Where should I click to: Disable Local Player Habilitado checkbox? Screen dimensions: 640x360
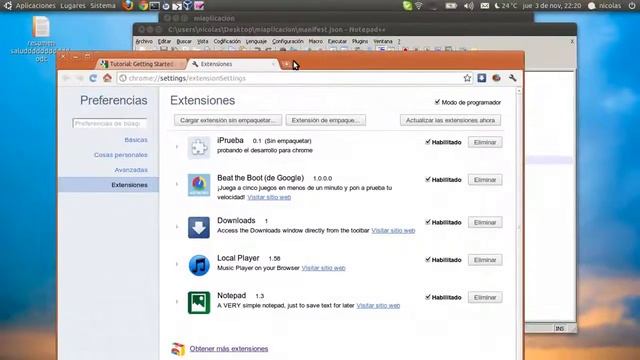(x=428, y=259)
